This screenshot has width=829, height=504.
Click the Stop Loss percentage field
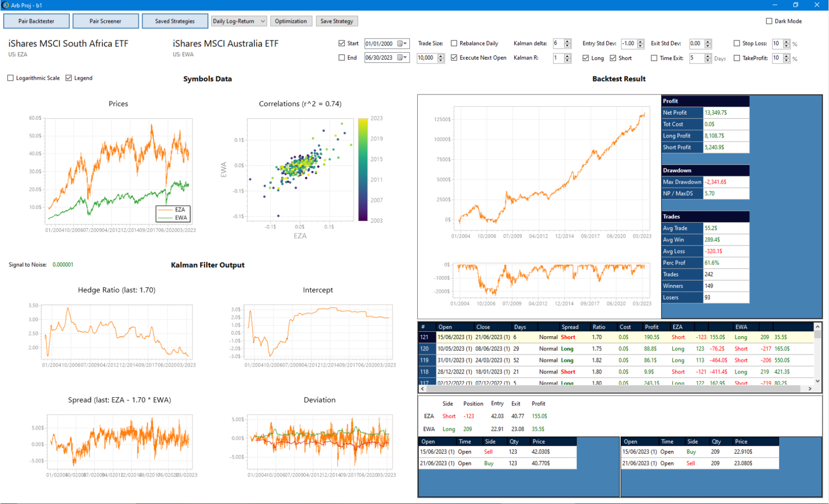pyautogui.click(x=777, y=43)
